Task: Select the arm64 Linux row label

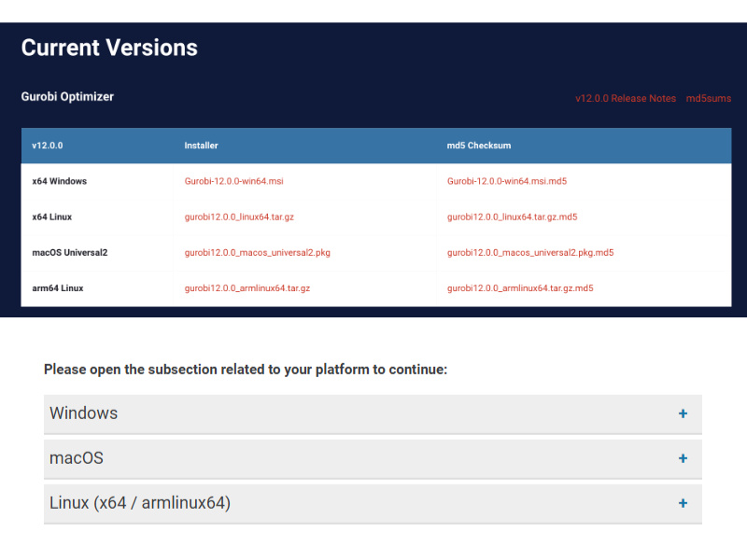Action: tap(58, 288)
